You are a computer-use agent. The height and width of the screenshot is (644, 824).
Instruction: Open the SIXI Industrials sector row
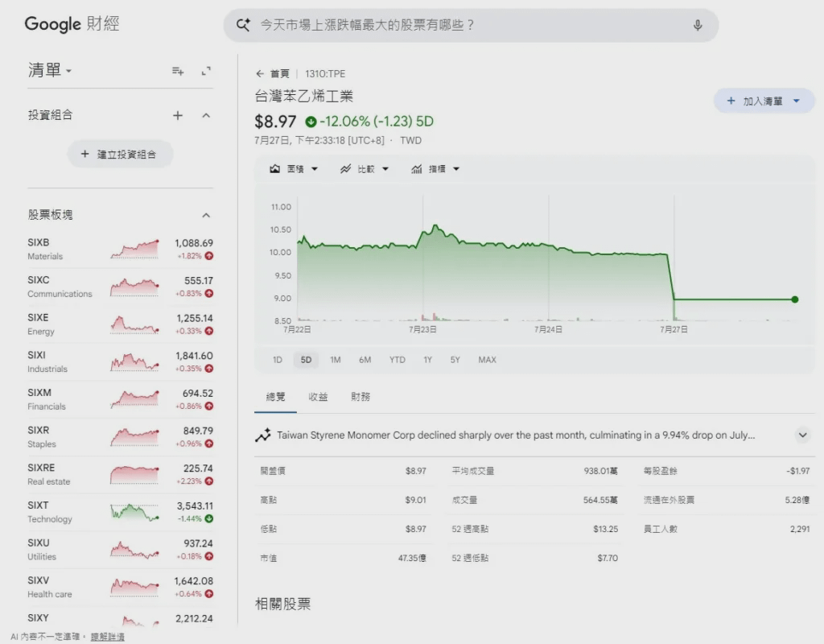tap(120, 361)
